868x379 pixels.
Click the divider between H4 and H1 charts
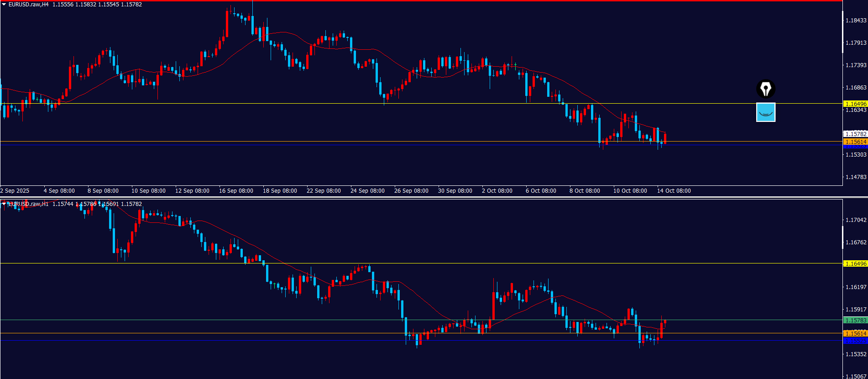point(434,197)
